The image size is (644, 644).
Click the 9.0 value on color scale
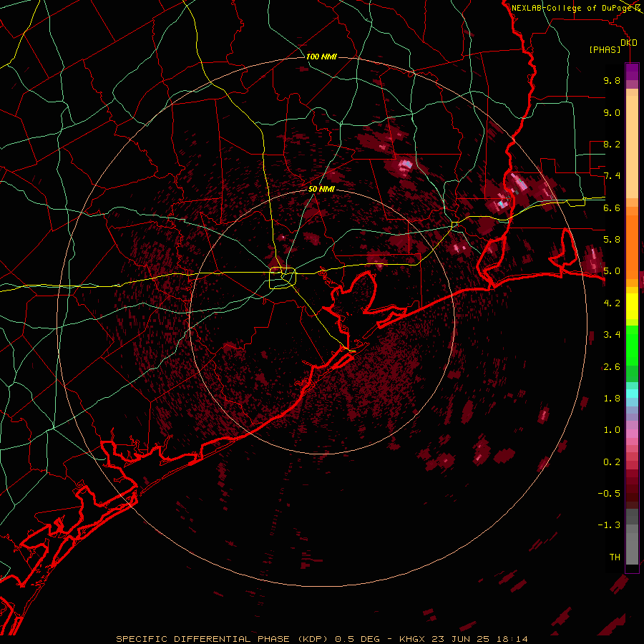click(612, 112)
